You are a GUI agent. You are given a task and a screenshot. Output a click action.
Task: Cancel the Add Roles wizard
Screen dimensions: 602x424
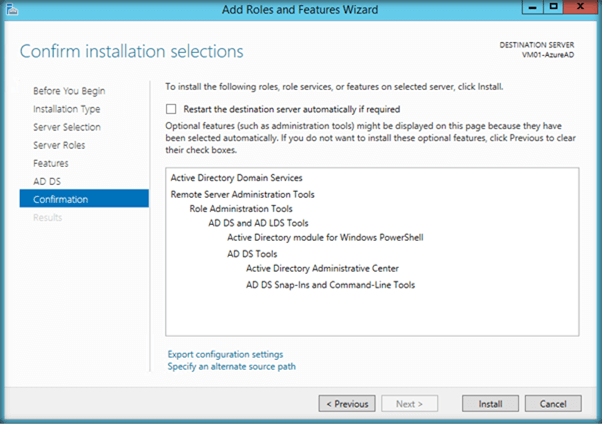coord(552,404)
